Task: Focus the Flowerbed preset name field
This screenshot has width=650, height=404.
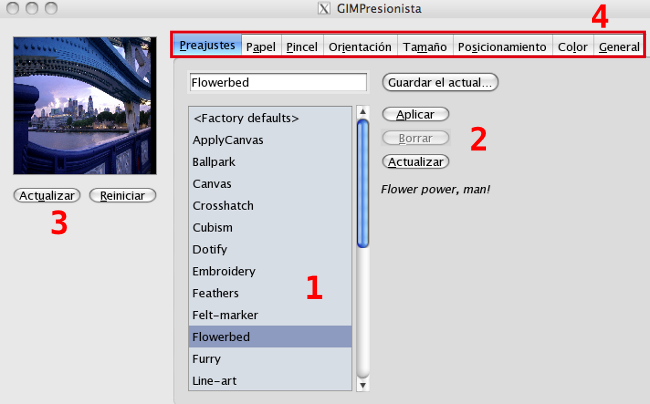Action: click(278, 82)
